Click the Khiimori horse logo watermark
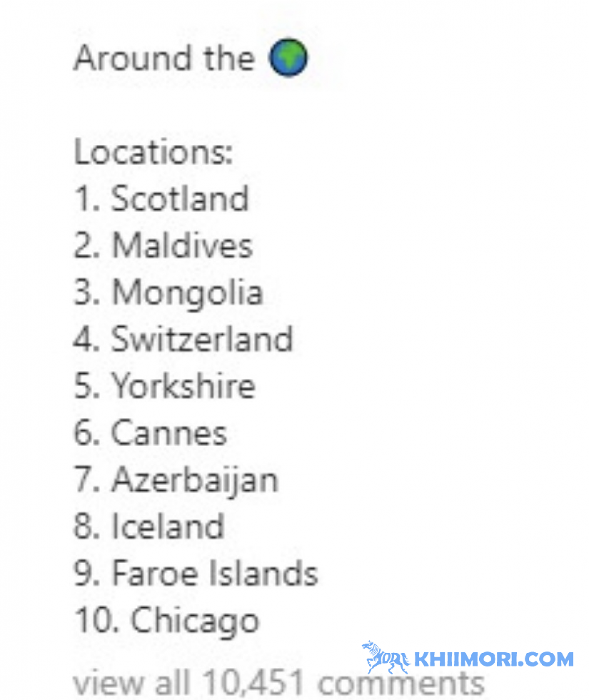Screen dimensions: 589x700 point(386,658)
